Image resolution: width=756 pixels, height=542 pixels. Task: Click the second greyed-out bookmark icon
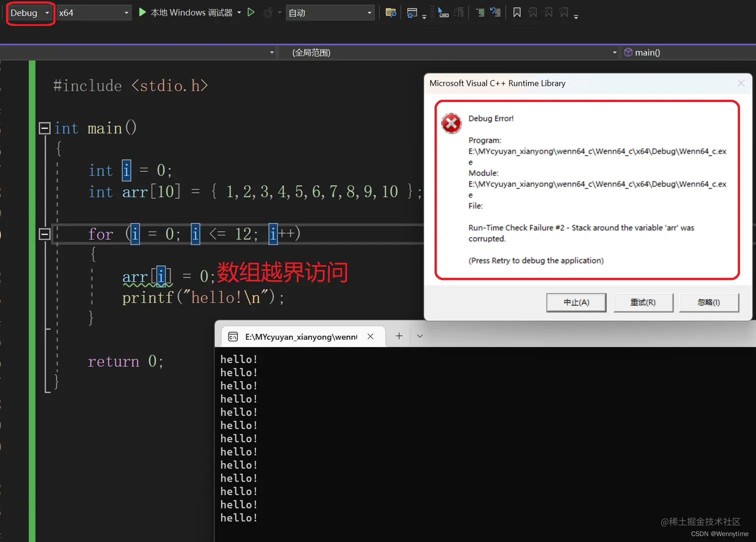tap(548, 12)
